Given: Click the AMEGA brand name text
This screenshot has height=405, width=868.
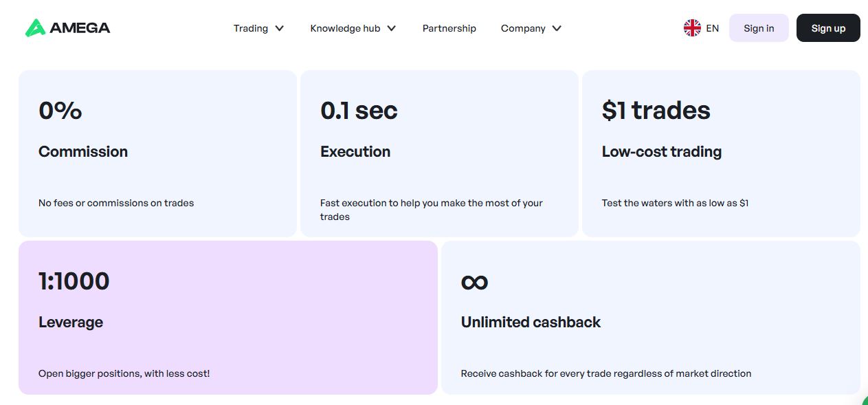Looking at the screenshot, I should 80,28.
